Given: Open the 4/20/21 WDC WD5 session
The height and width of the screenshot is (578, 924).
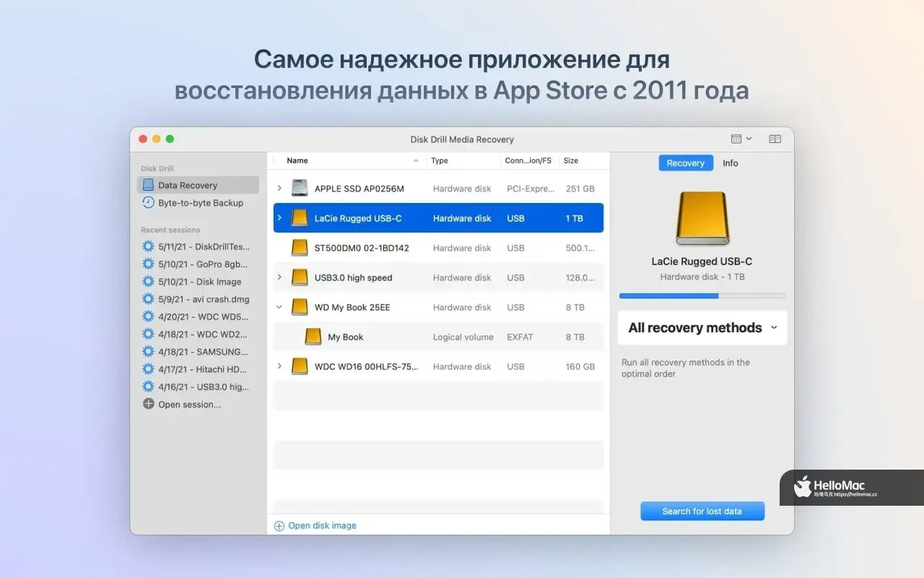Looking at the screenshot, I should pyautogui.click(x=195, y=316).
